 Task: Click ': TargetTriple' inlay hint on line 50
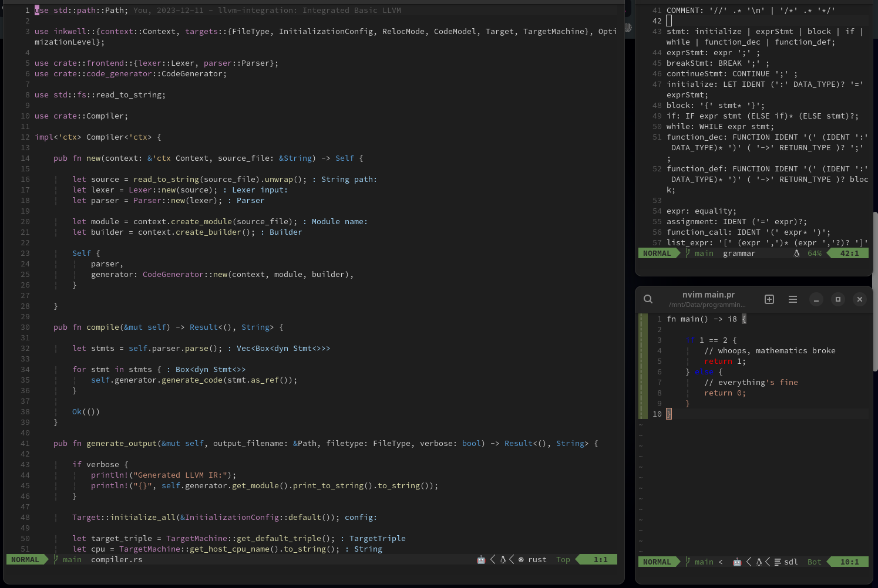pyautogui.click(x=373, y=539)
